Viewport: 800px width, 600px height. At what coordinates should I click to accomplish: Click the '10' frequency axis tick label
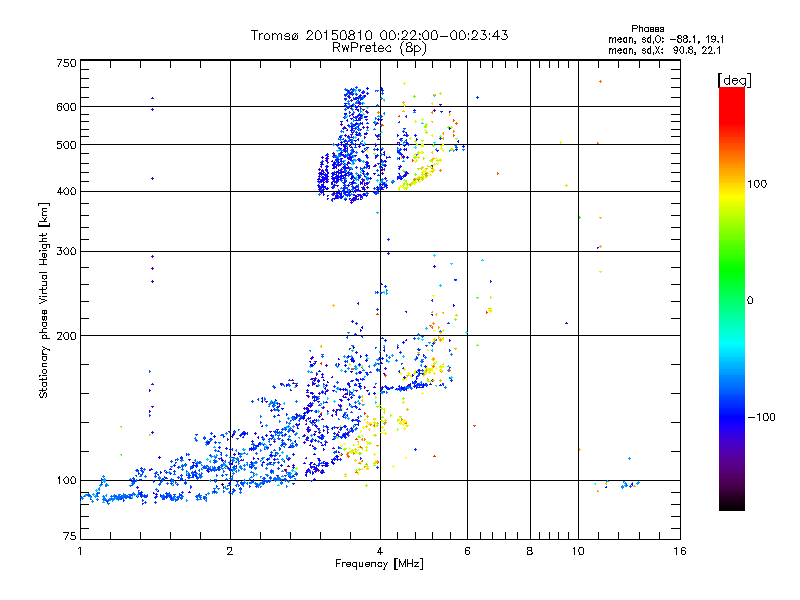click(x=578, y=551)
